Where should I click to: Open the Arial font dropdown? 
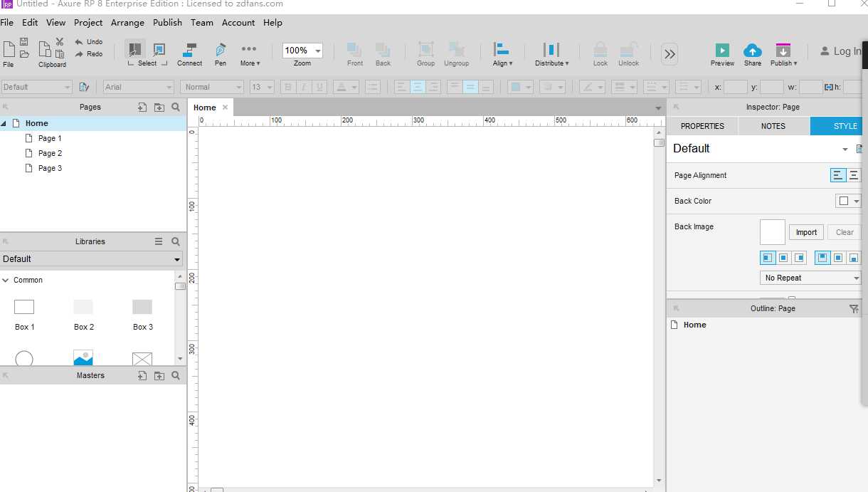click(139, 87)
